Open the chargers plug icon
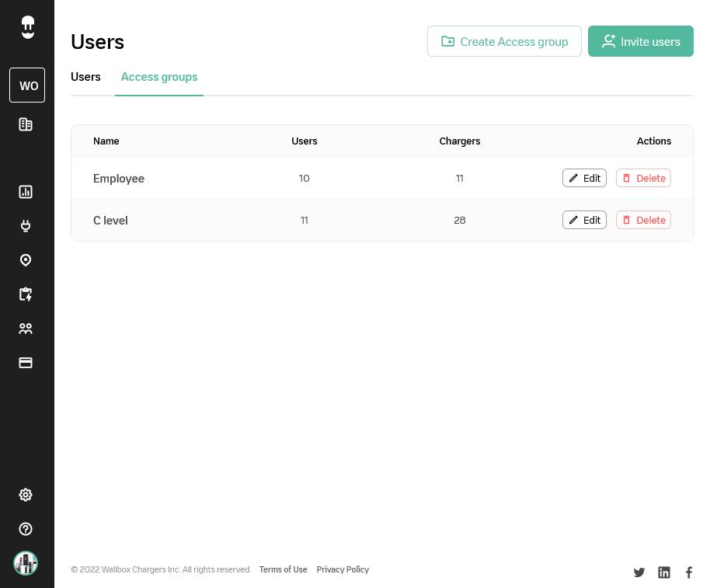The width and height of the screenshot is (710, 588). (26, 226)
